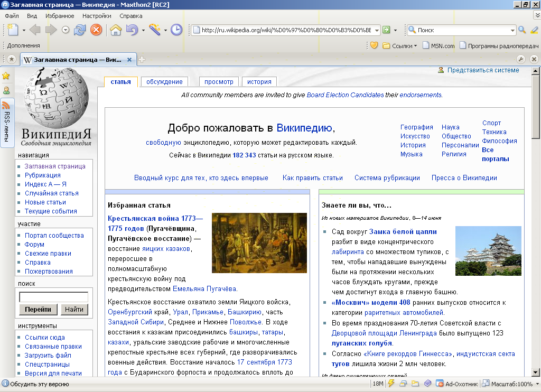Click the green Go arrow next to address bar
Image resolution: width=541 pixels, height=392 pixels.
[x=386, y=30]
